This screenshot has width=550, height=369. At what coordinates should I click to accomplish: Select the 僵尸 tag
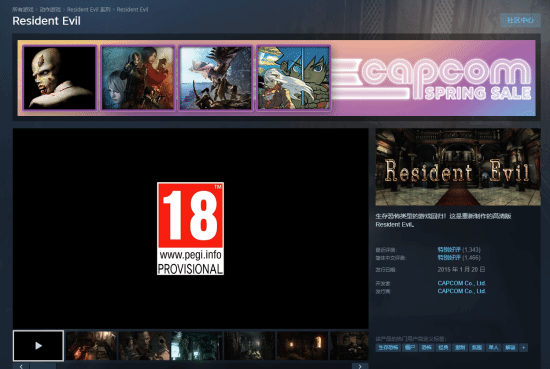pos(410,347)
